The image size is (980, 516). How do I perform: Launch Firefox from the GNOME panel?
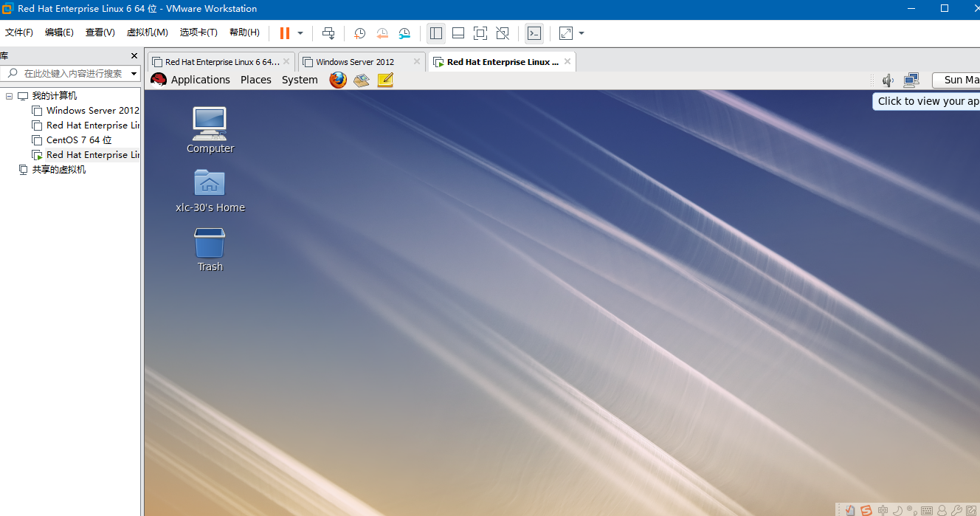pyautogui.click(x=338, y=80)
